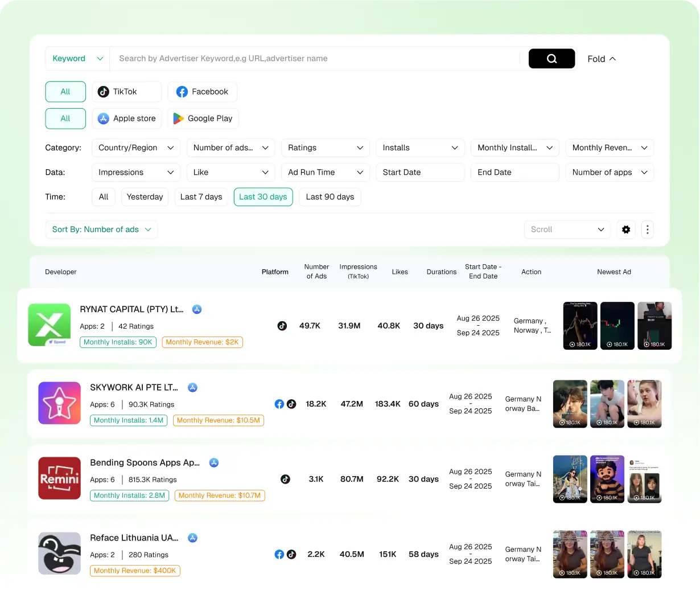Click the Monthly Installs: 2.8M badge
700x590 pixels.
(129, 495)
